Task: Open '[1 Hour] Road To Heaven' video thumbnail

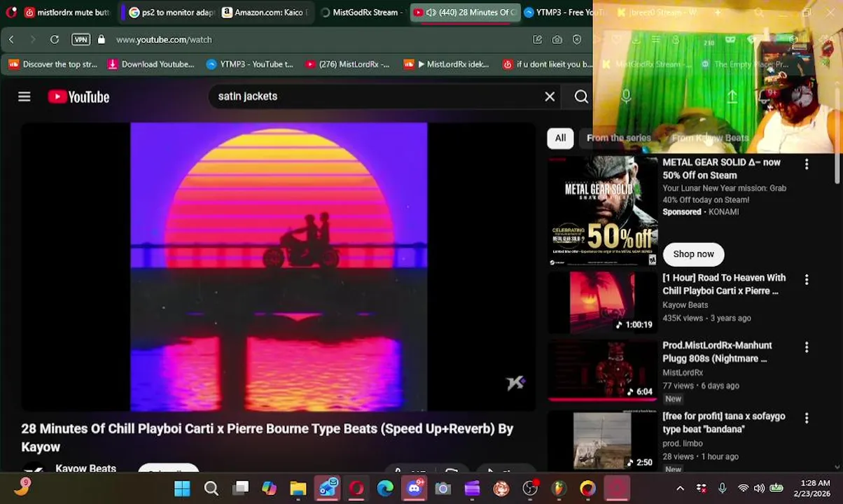Action: click(602, 302)
